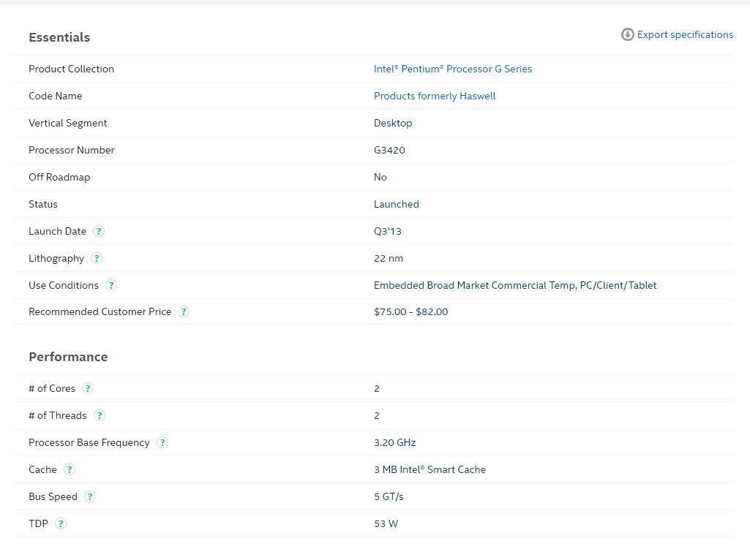Open help icon next to Lithography
Image resolution: width=750 pixels, height=560 pixels.
pos(96,259)
